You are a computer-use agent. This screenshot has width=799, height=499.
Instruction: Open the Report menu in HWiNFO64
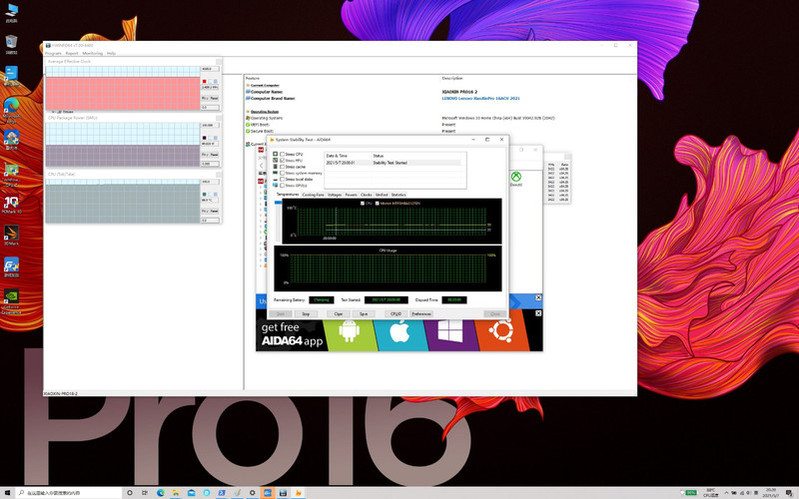point(72,53)
